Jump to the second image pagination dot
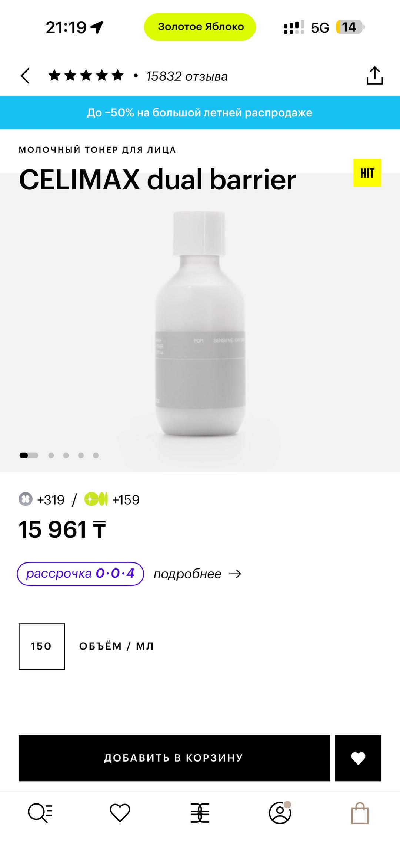Viewport: 400px width, 868px height. coord(51,455)
